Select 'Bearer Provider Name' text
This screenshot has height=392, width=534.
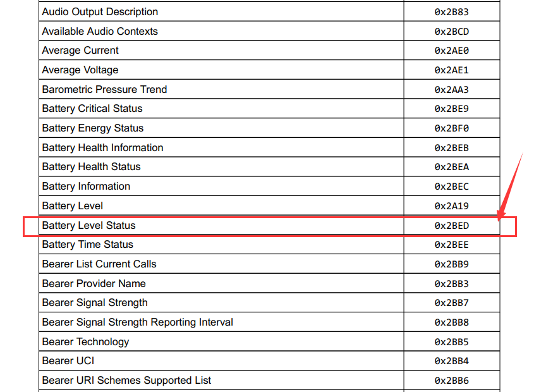(94, 284)
